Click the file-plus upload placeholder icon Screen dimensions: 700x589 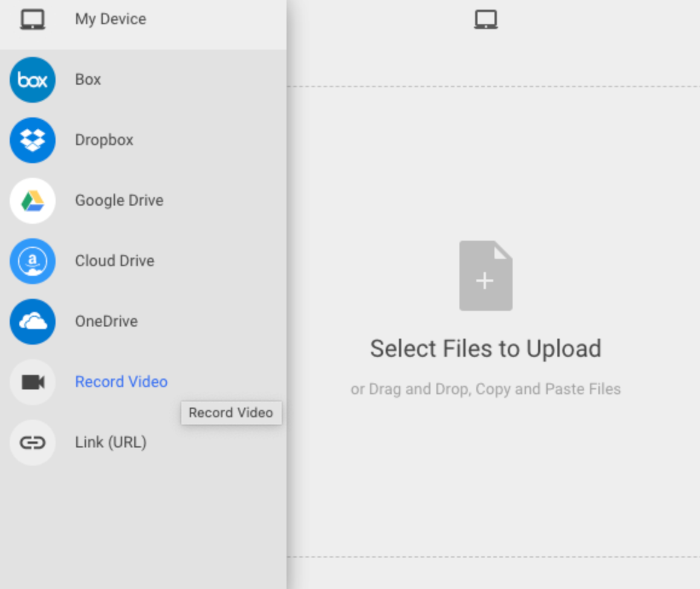tap(485, 275)
